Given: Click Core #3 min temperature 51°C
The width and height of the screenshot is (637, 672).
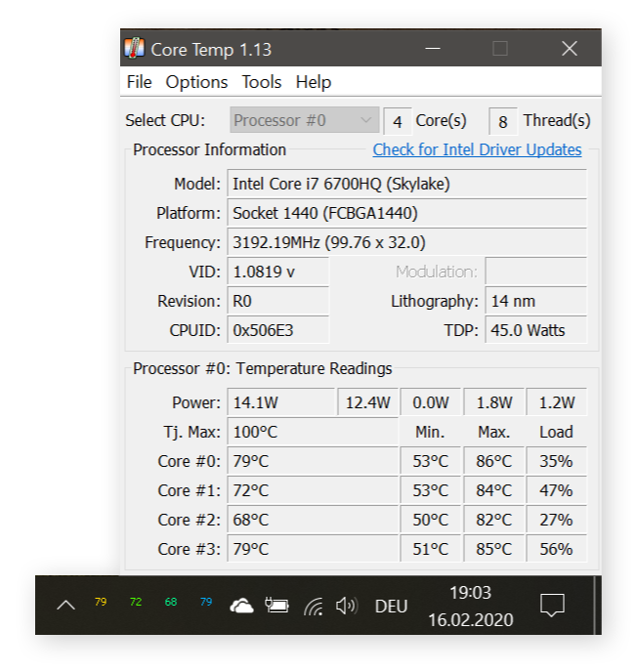Looking at the screenshot, I should [431, 549].
